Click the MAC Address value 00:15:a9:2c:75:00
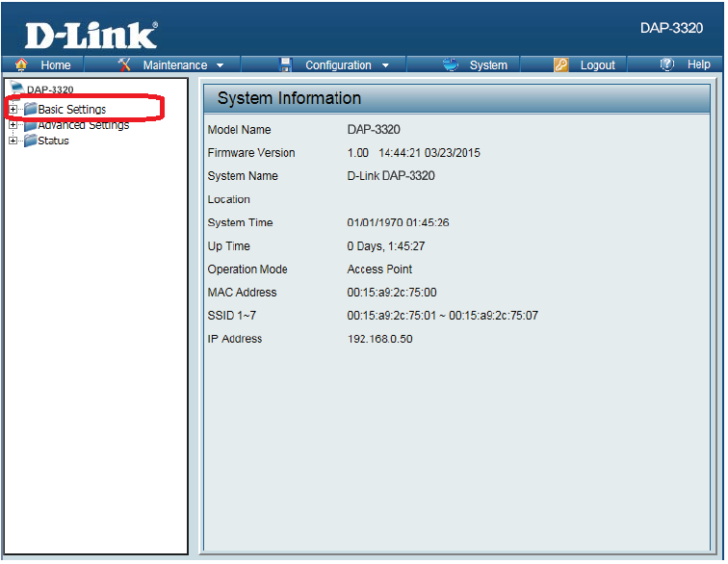Screen dimensions: 728x564 (392, 293)
